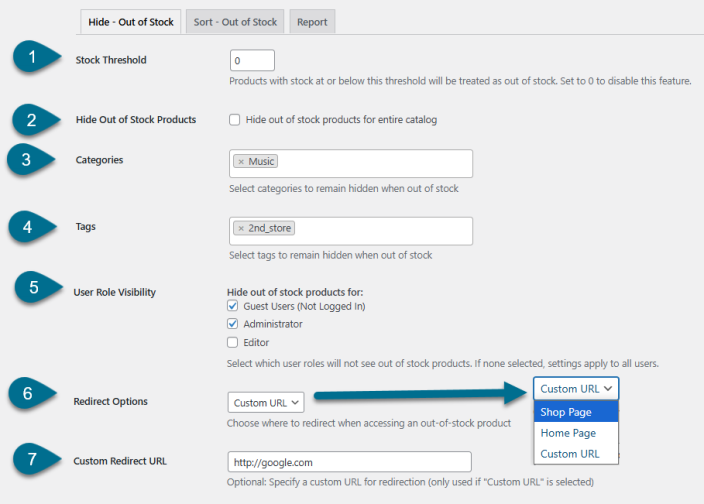
Task: Click the Music category label
Action: [261, 162]
